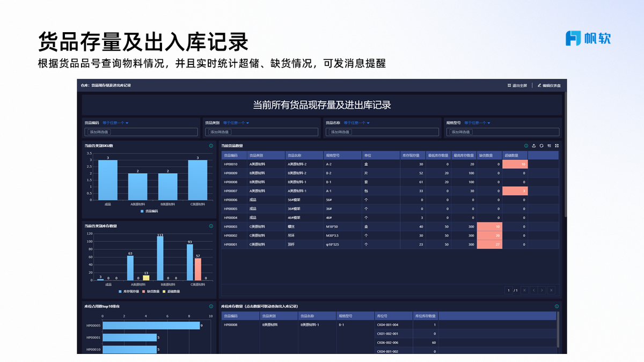Click the 货品编码 filter value input

click(x=142, y=132)
